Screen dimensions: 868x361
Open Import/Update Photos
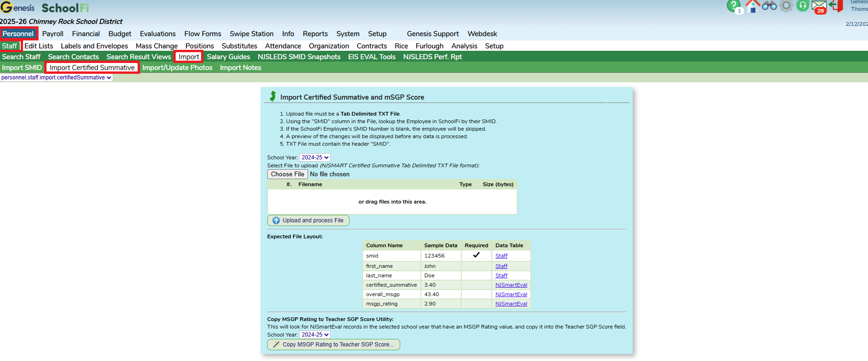[177, 68]
